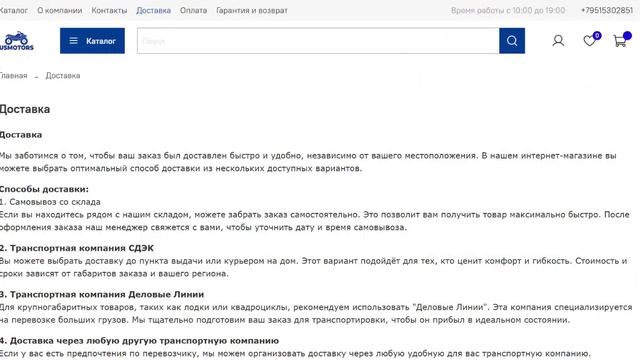
Task: Click the '1. Самовывоз со склада' line
Action: pyautogui.click(x=50, y=202)
